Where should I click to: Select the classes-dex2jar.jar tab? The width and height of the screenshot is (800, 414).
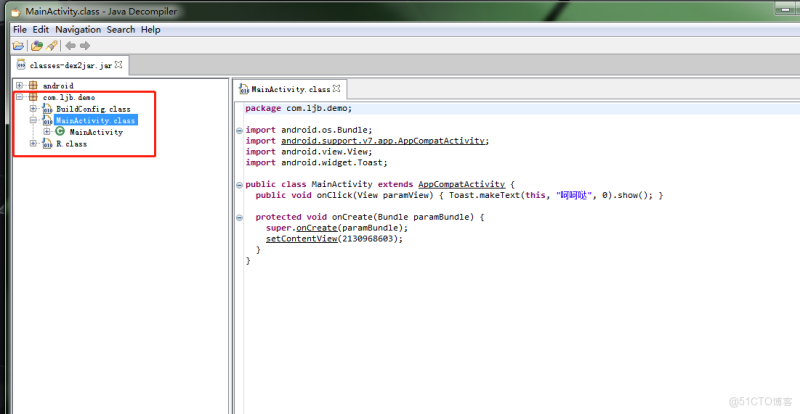(x=70, y=65)
